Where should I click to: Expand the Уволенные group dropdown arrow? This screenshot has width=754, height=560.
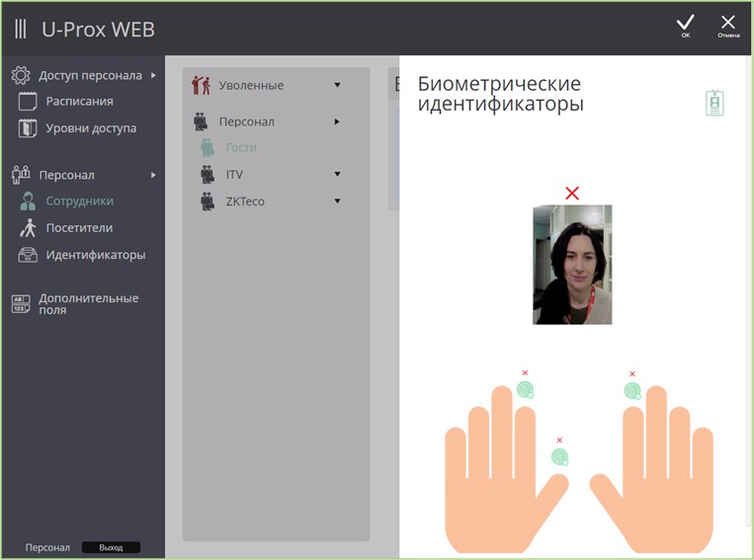[338, 85]
